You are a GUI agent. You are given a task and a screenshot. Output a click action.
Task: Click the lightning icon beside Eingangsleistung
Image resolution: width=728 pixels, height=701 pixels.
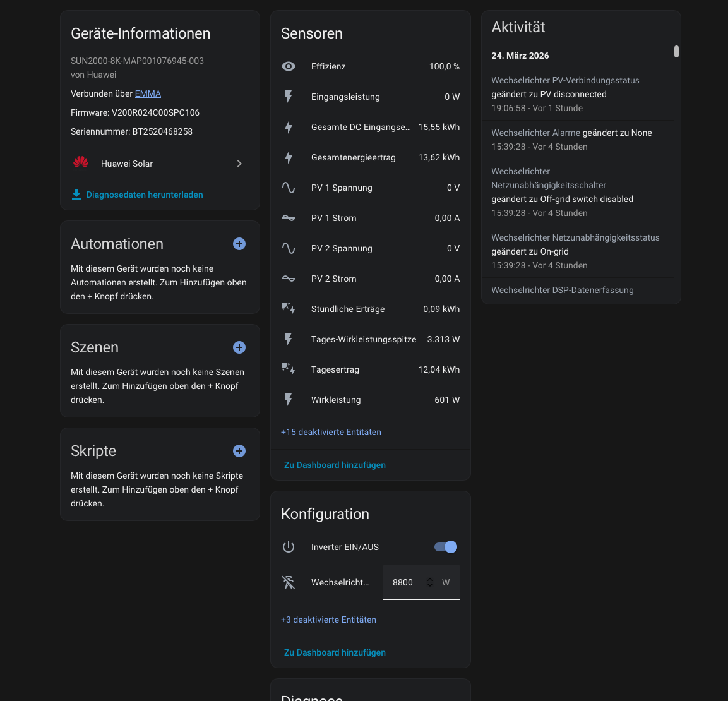pyautogui.click(x=289, y=97)
